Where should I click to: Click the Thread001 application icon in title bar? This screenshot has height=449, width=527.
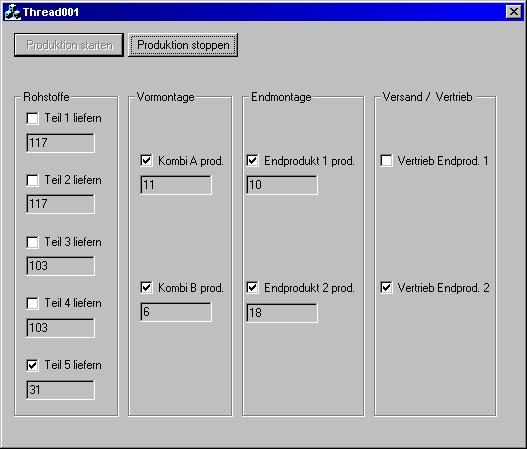coord(12,12)
